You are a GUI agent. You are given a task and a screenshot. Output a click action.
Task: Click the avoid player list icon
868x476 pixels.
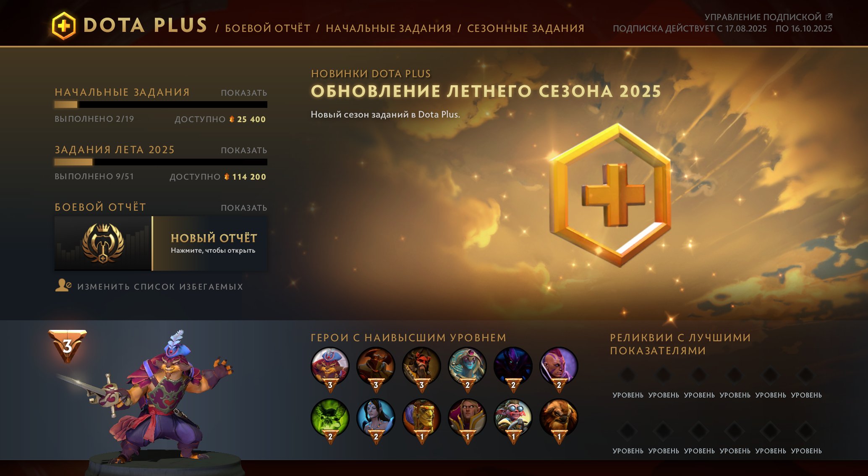click(x=63, y=285)
